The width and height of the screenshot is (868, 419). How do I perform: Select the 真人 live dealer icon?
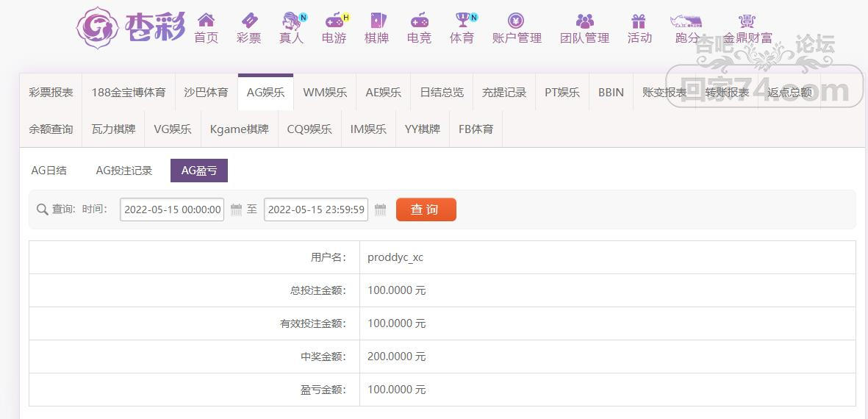click(x=292, y=21)
